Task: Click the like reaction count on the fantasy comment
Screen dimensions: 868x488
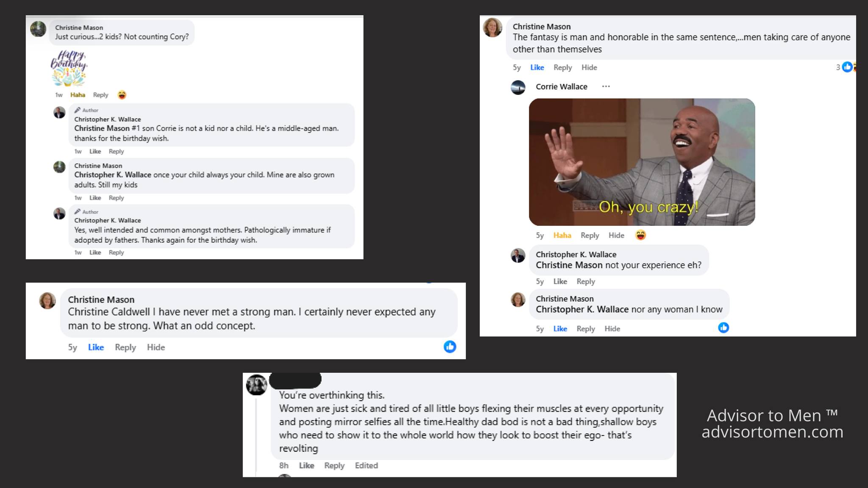Action: pos(843,67)
